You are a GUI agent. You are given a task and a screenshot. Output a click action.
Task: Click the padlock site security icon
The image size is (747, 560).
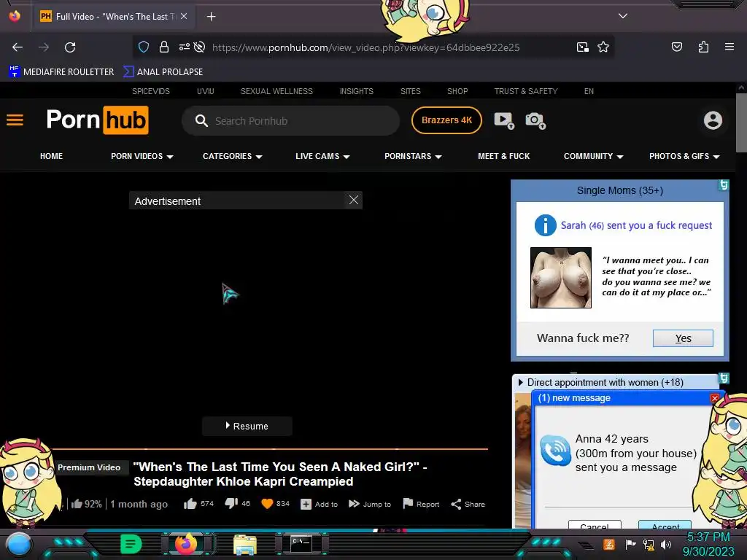164,47
